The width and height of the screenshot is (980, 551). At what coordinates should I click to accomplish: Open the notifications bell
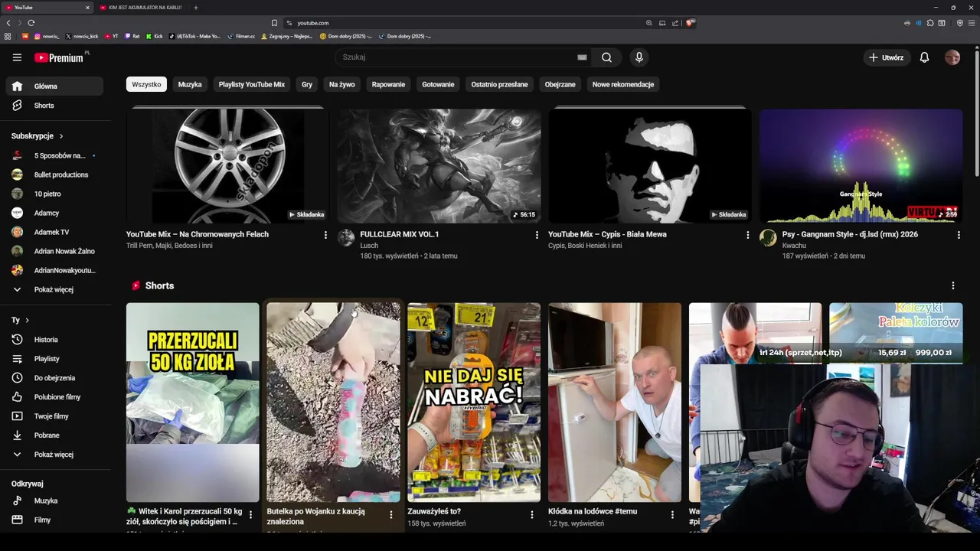[x=924, y=57]
